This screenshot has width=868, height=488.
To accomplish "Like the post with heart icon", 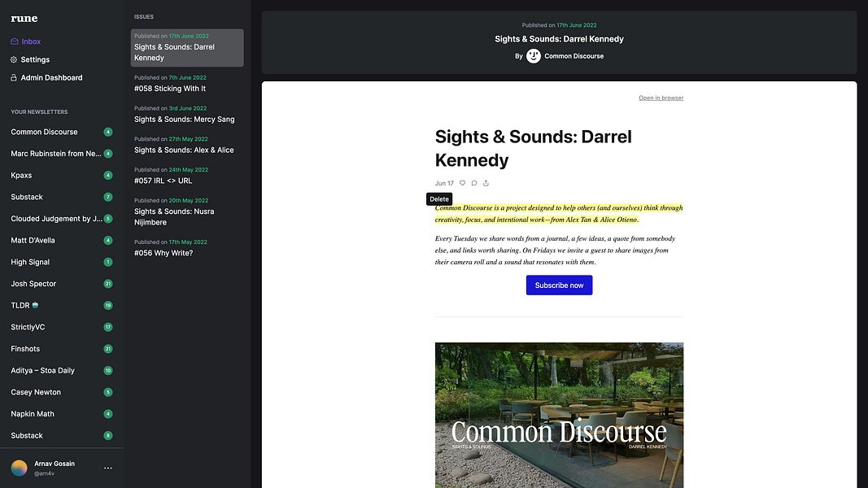I will pos(462,183).
